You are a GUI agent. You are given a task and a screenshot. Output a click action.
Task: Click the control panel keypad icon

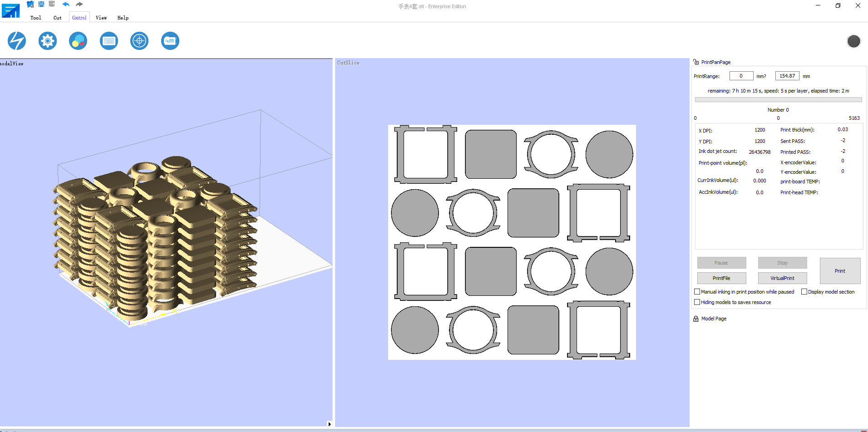pyautogui.click(x=109, y=41)
